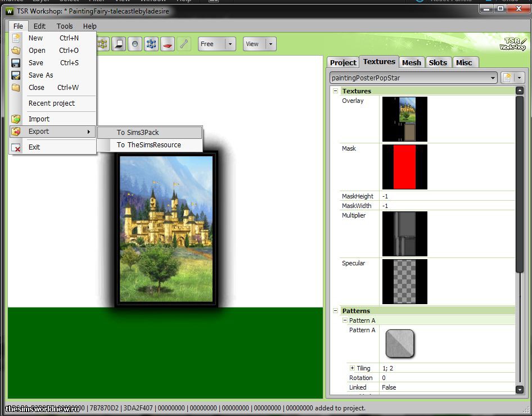The image size is (532, 416).
Task: Select Export To Sims3Pack
Action: click(150, 133)
